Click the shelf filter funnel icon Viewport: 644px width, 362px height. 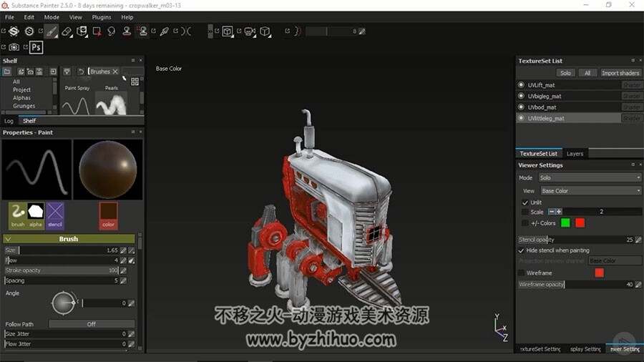click(x=67, y=72)
